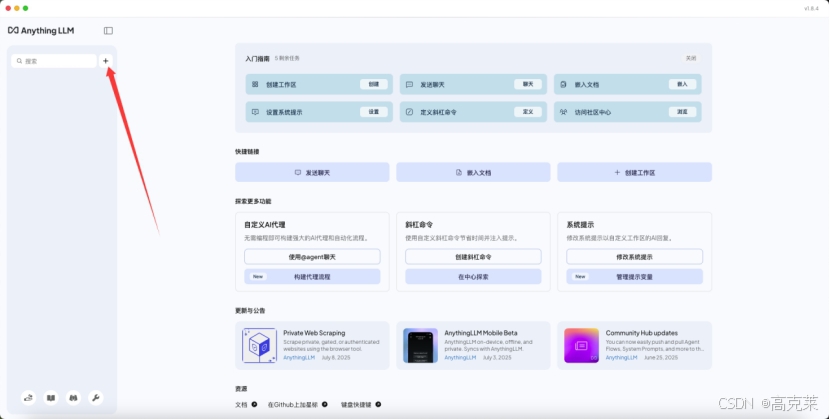Click the icon beside 设置系统提示 task

pos(255,112)
